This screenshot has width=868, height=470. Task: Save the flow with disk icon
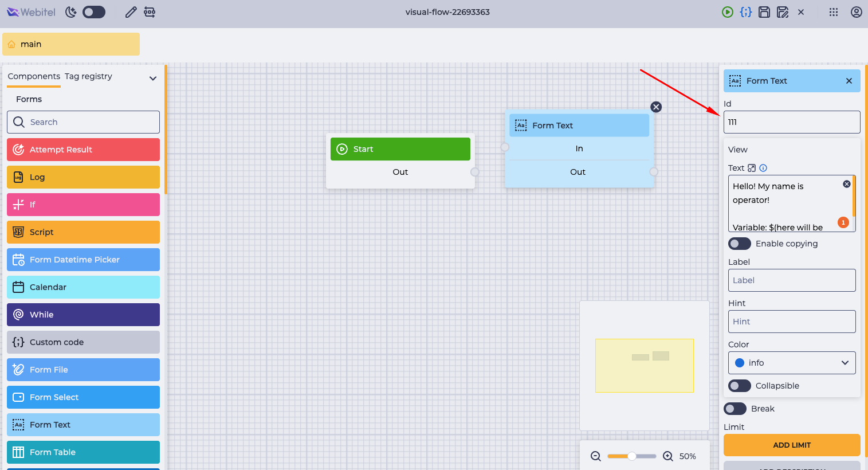click(764, 12)
